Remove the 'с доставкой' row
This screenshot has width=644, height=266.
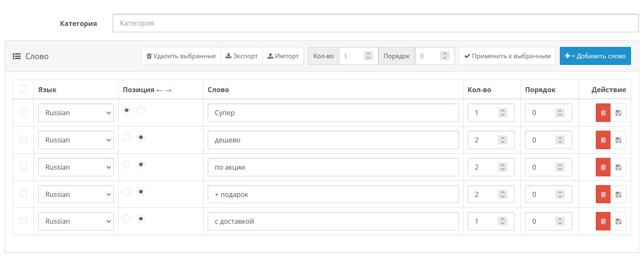point(603,221)
